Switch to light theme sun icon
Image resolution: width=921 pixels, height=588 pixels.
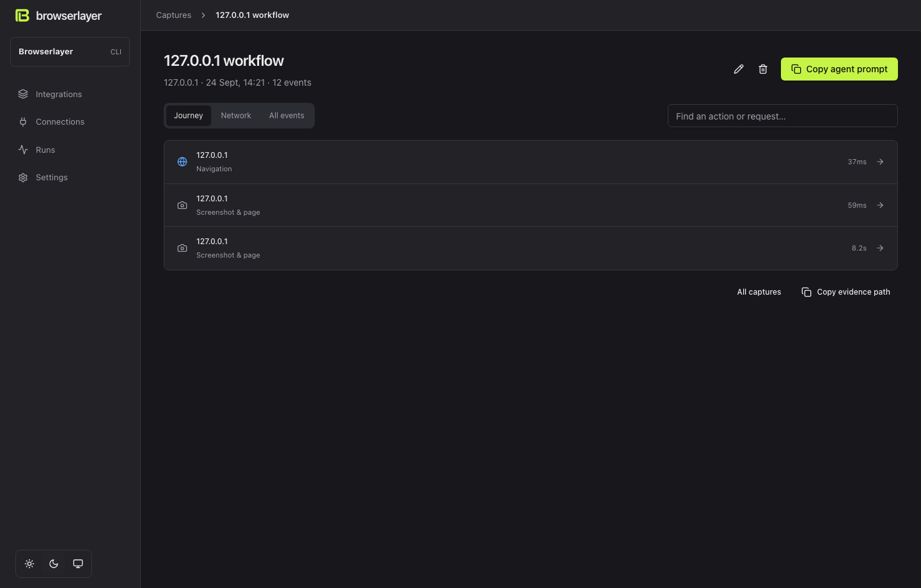pos(29,564)
